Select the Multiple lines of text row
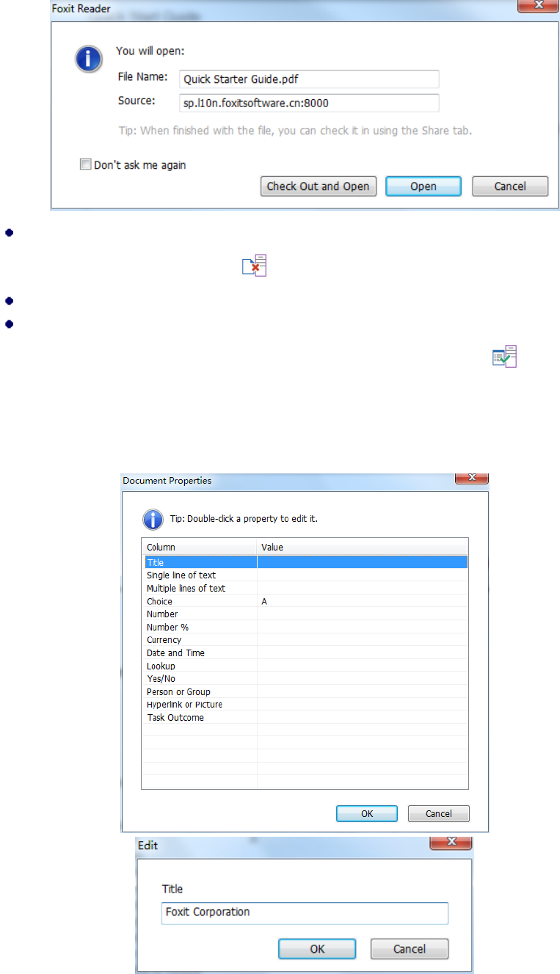This screenshot has width=560, height=974. pyautogui.click(x=305, y=589)
